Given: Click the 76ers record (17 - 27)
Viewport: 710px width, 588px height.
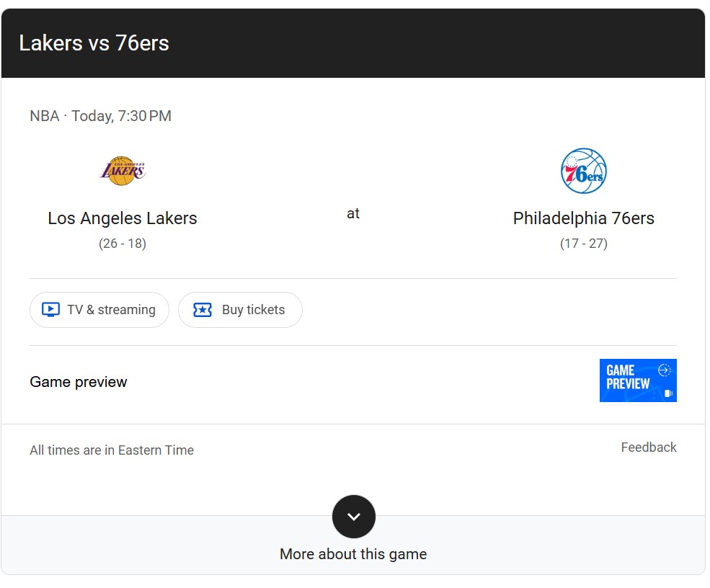Looking at the screenshot, I should pyautogui.click(x=583, y=244).
